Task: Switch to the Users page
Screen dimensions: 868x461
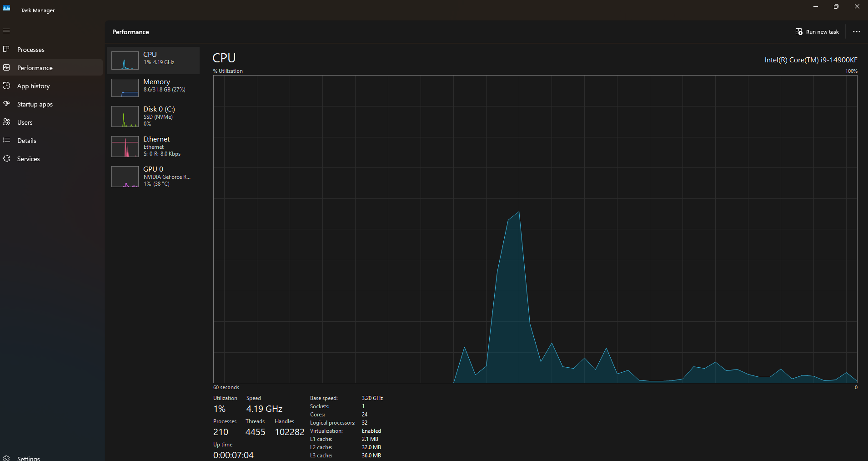Action: (51, 122)
